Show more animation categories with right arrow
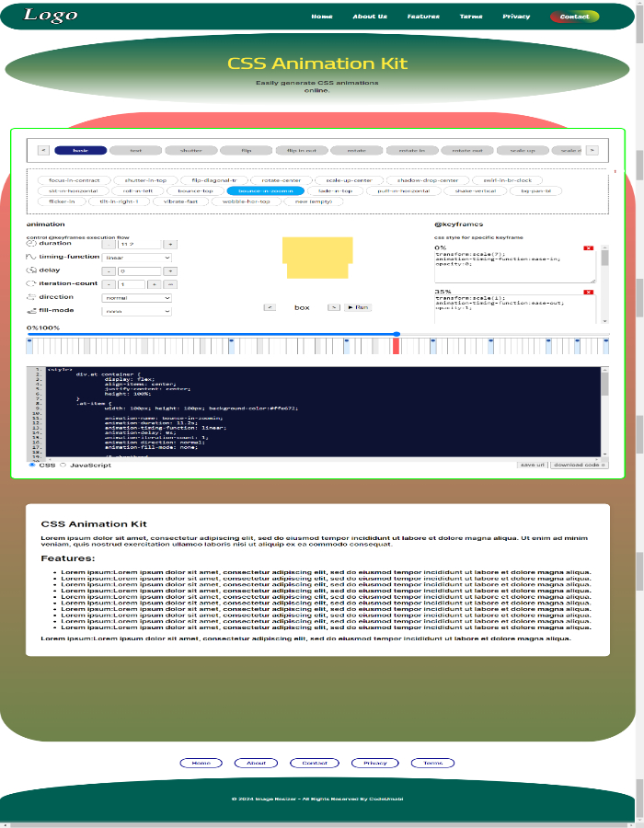Viewport: 644px width, 828px height. tap(592, 151)
